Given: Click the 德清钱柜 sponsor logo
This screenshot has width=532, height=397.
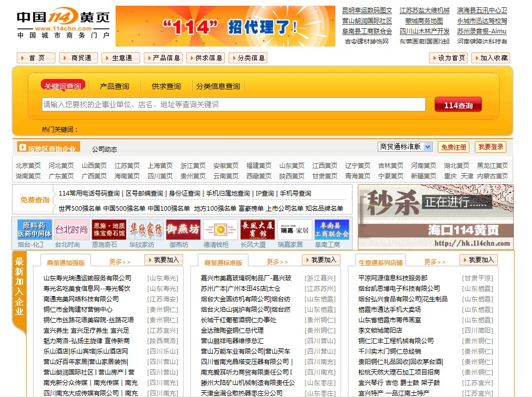Looking at the screenshot, I should 220,228.
